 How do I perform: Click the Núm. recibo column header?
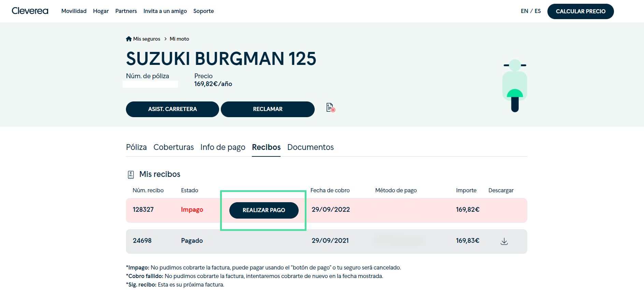(148, 191)
